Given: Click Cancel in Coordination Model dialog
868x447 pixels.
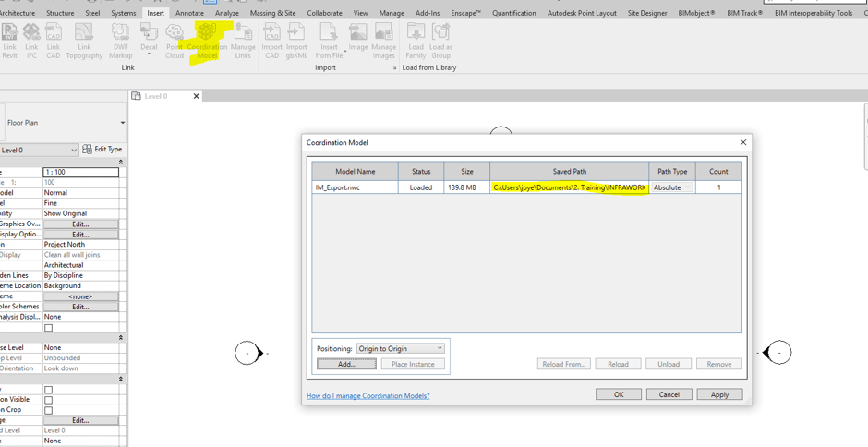Looking at the screenshot, I should pyautogui.click(x=669, y=394).
